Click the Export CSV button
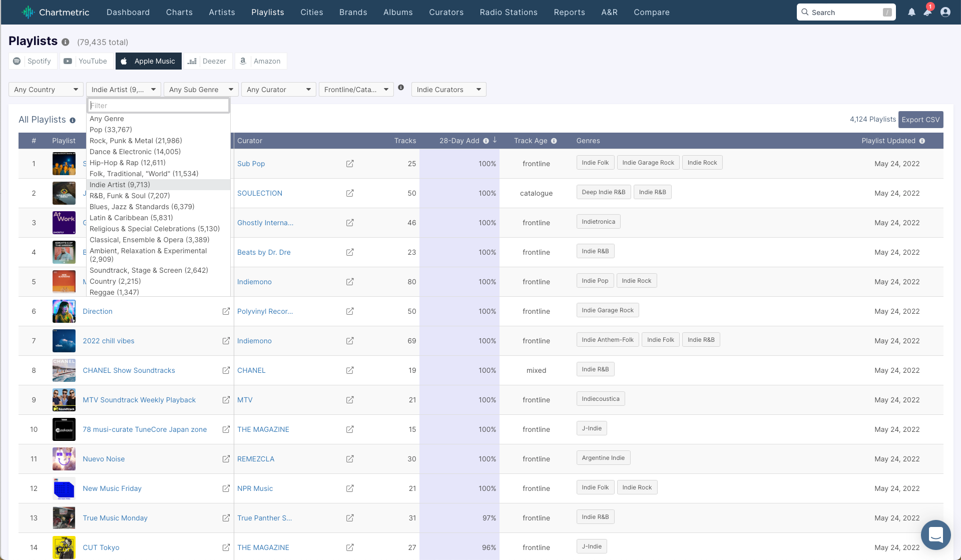This screenshot has height=560, width=961. [x=920, y=120]
